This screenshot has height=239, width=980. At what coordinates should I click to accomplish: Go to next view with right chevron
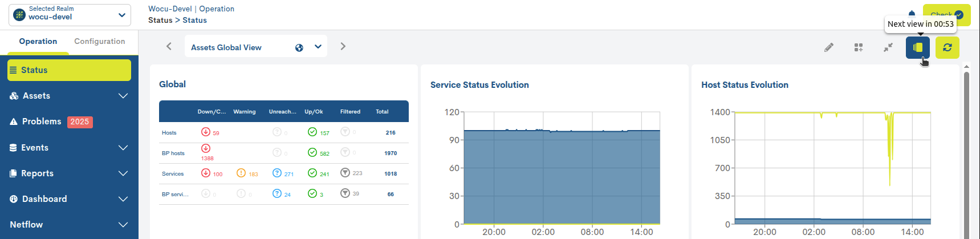[343, 46]
